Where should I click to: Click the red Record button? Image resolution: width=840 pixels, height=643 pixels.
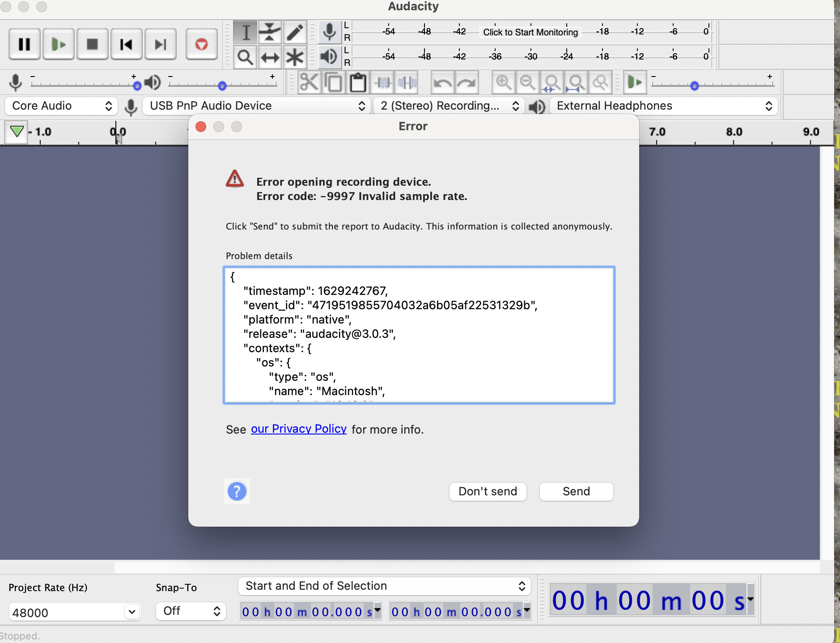[202, 44]
